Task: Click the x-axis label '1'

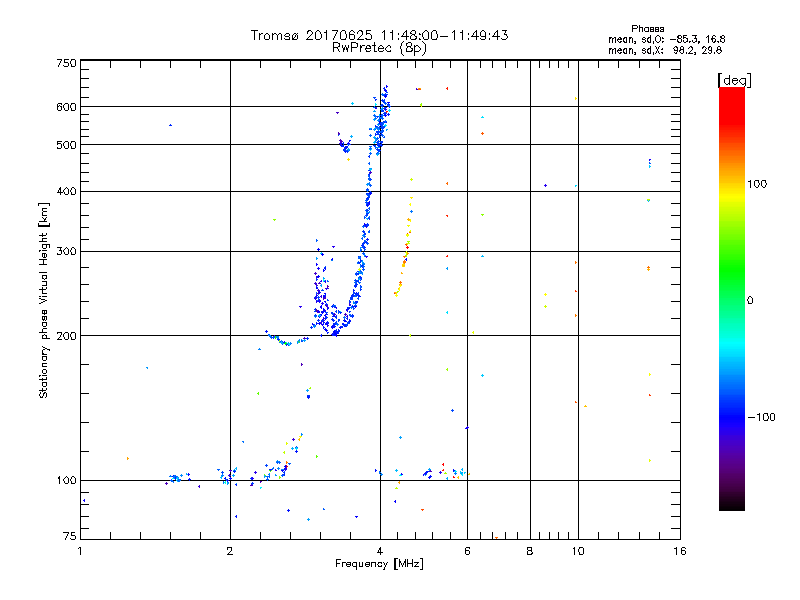Action: (80, 551)
